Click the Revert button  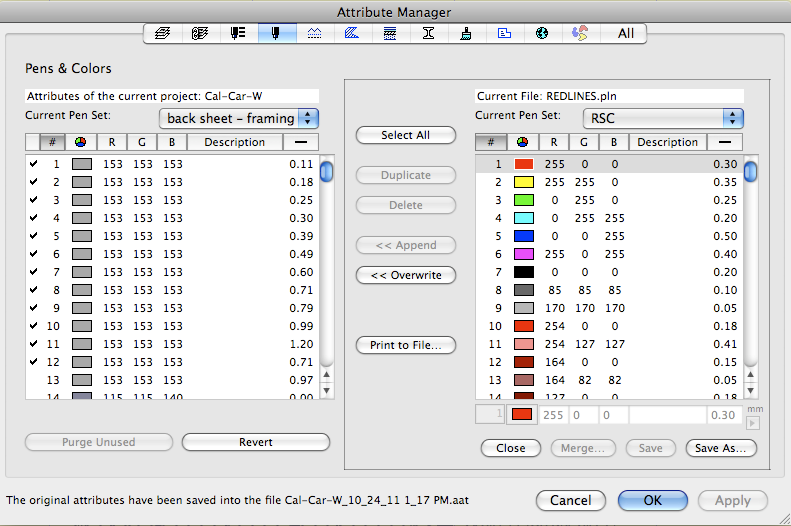tap(256, 442)
